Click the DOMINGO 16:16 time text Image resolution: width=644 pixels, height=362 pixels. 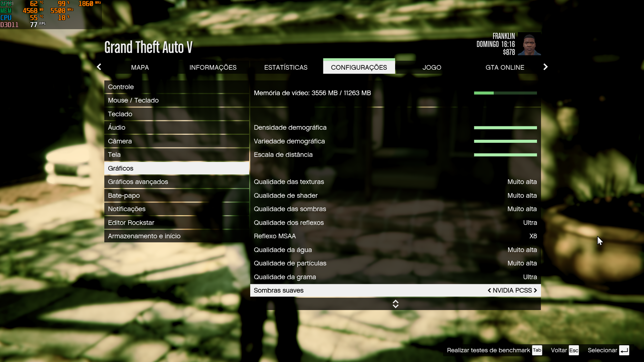(x=495, y=44)
